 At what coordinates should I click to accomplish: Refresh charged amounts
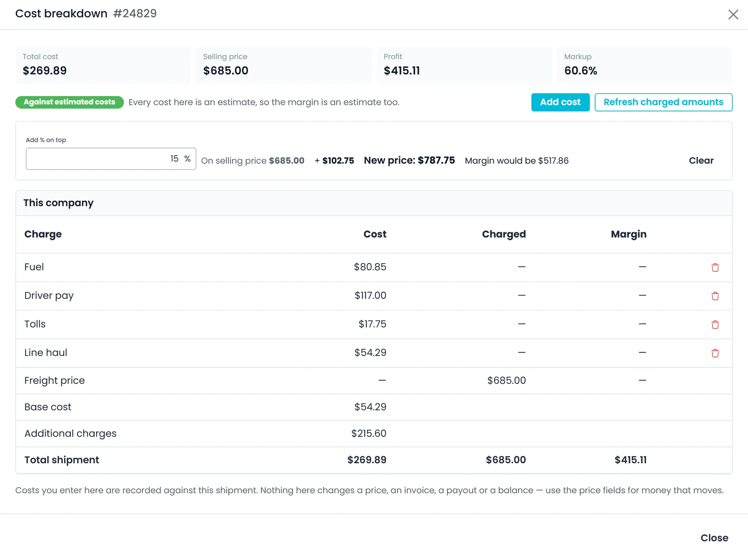click(663, 102)
